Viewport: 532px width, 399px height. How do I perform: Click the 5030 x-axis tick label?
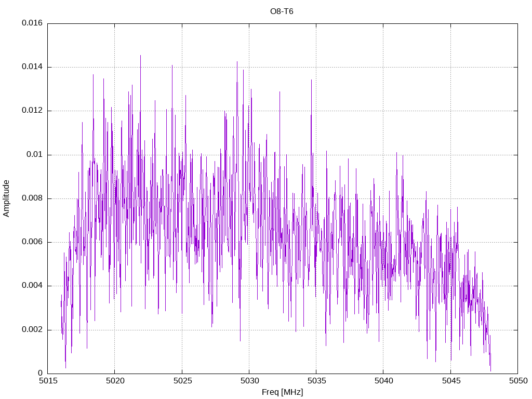[x=250, y=381]
